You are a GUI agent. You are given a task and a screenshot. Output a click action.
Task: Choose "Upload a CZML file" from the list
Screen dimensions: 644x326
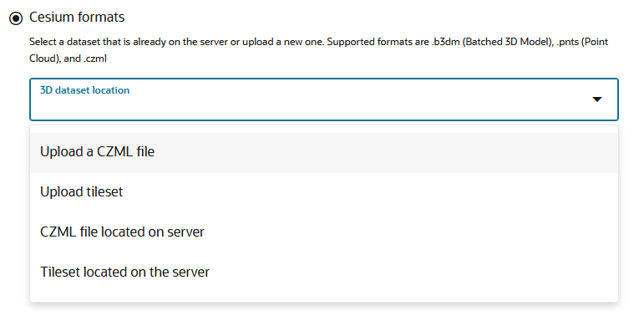(x=323, y=151)
